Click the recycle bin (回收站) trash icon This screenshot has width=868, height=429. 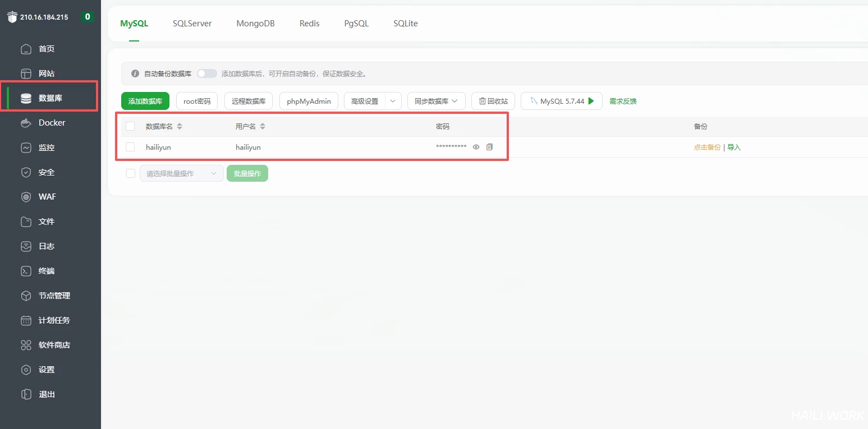[x=483, y=102]
